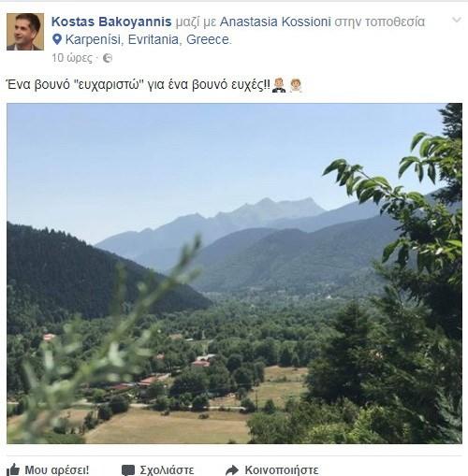This screenshot has height=476, width=468.
Task: Click the Σχολιάστε comment label
Action: point(167,470)
